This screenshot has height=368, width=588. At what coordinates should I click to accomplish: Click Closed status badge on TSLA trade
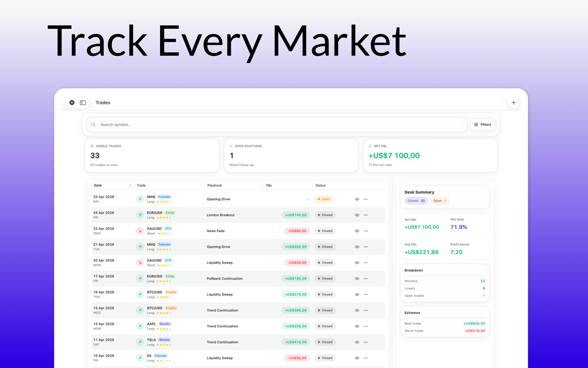tap(325, 342)
